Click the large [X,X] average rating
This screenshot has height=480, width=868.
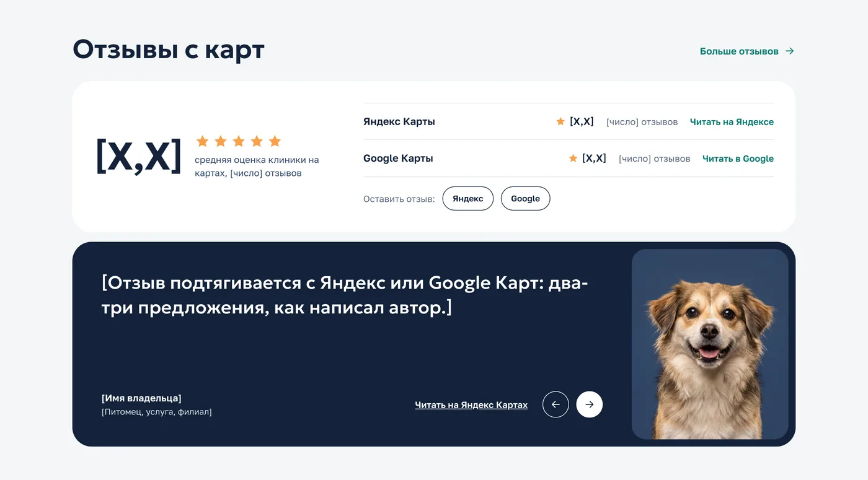pyautogui.click(x=139, y=156)
